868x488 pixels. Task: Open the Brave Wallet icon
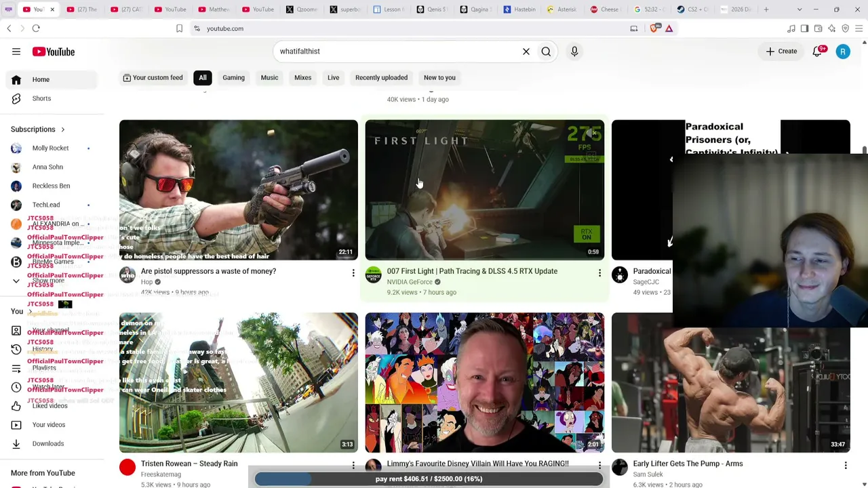(818, 28)
